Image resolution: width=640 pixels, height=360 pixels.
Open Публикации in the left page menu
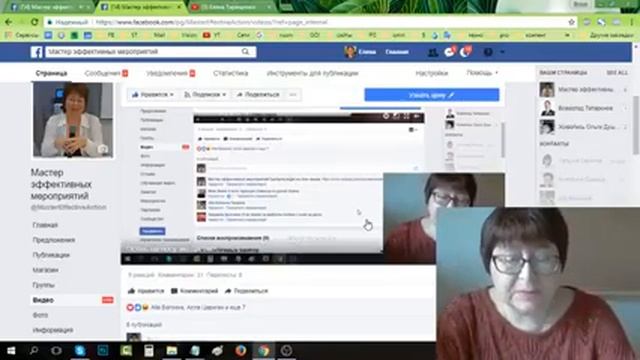(51, 255)
